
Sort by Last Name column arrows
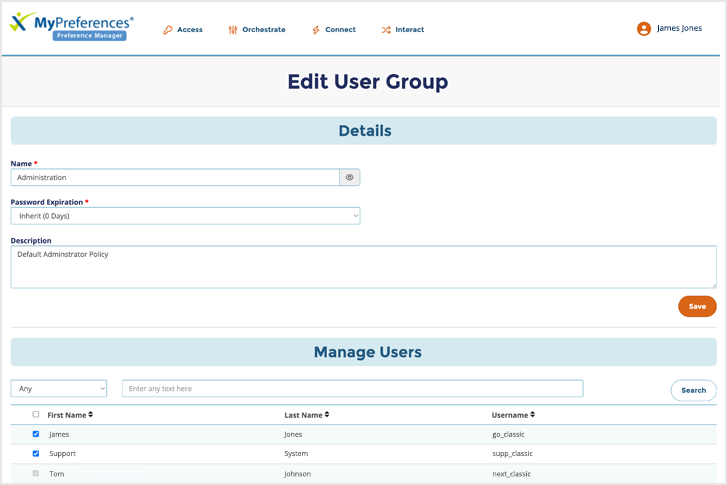tap(327, 414)
